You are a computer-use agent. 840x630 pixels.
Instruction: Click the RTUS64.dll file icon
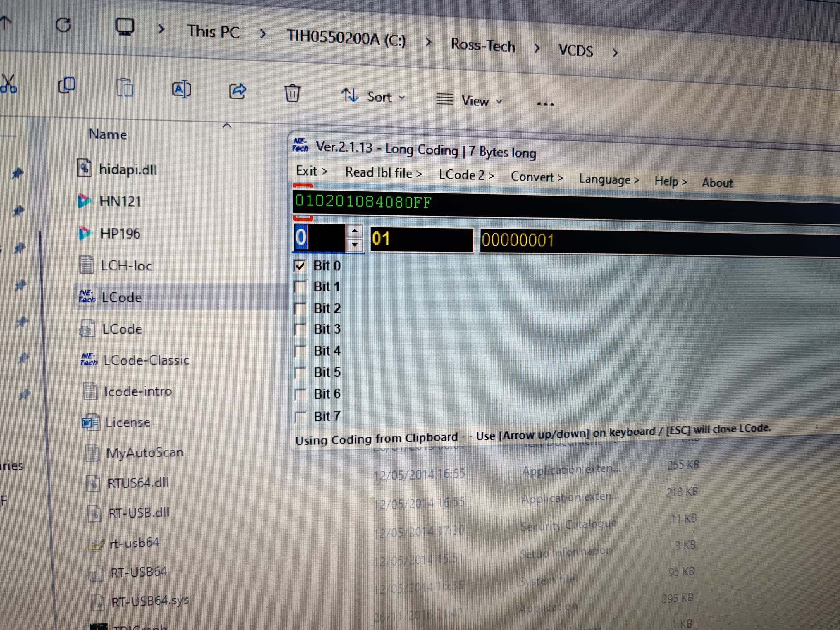(93, 483)
